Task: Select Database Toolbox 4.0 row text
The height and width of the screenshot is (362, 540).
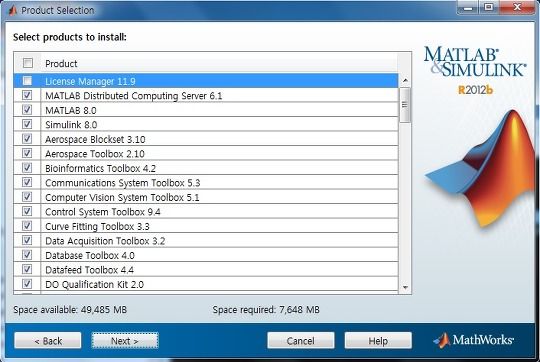Action: tap(90, 256)
